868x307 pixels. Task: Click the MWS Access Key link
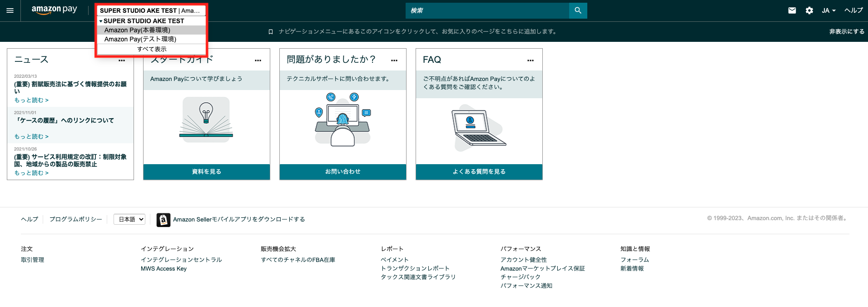[164, 269]
